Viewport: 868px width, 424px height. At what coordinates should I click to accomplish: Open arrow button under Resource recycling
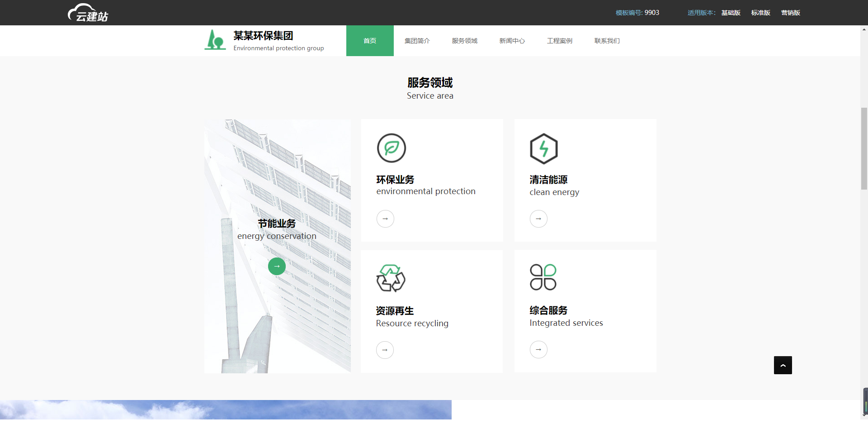click(385, 350)
